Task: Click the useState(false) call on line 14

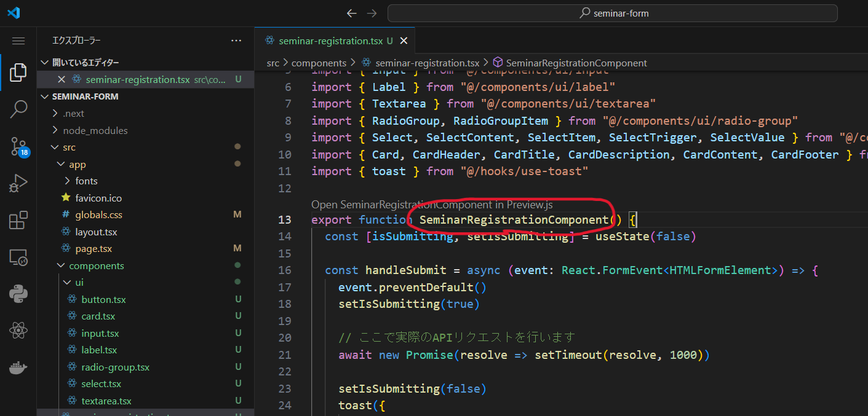Action: (646, 237)
